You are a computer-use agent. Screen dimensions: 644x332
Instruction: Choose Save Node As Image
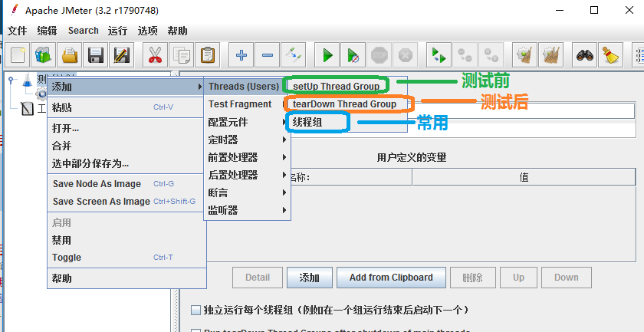tap(127, 184)
